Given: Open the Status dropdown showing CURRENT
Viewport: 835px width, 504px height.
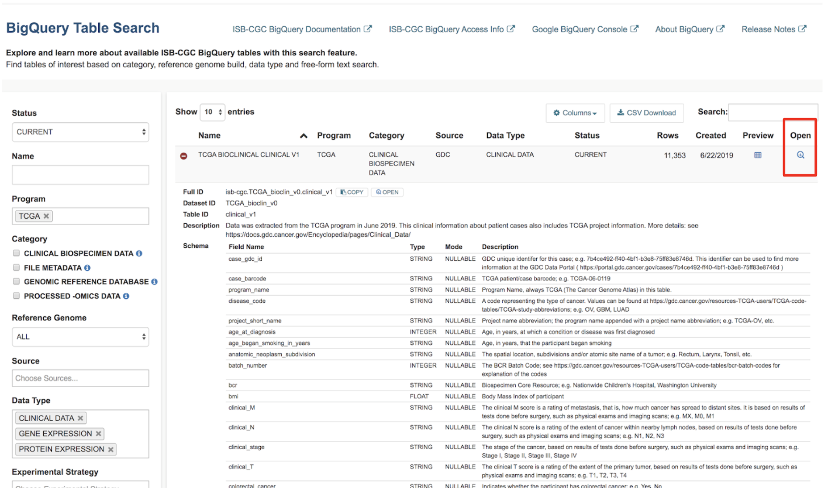Looking at the screenshot, I should (x=80, y=132).
